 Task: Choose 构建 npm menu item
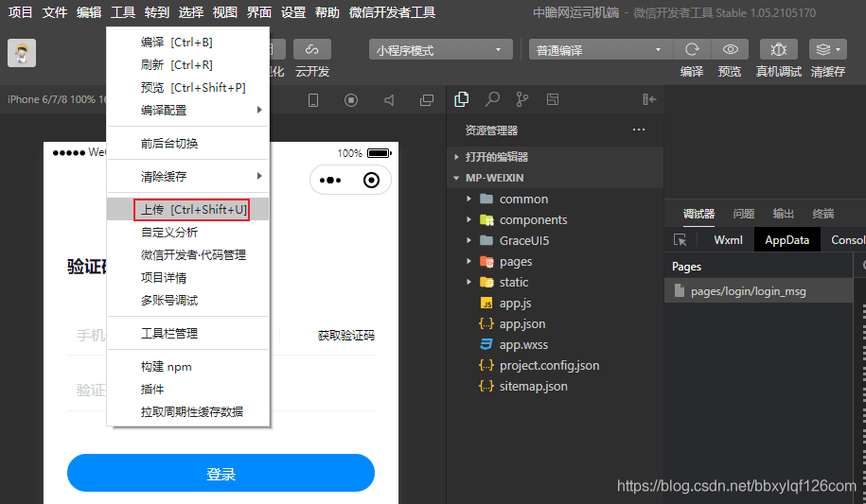pyautogui.click(x=187, y=367)
